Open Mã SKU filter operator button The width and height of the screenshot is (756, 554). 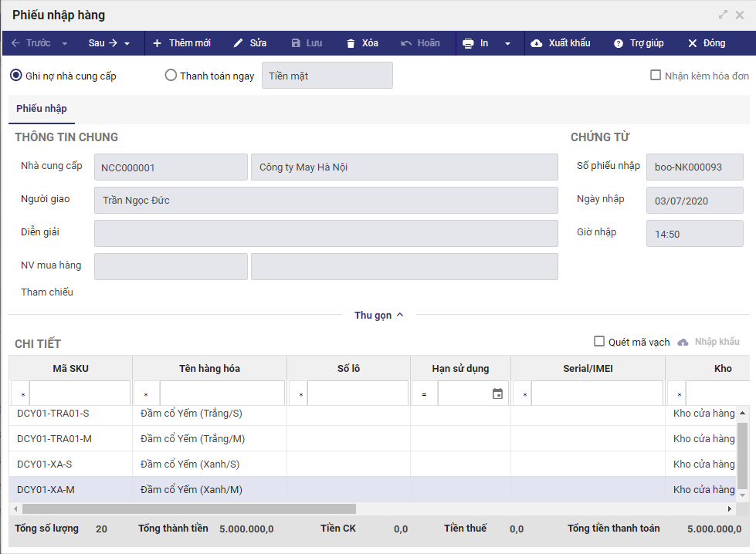tap(21, 394)
